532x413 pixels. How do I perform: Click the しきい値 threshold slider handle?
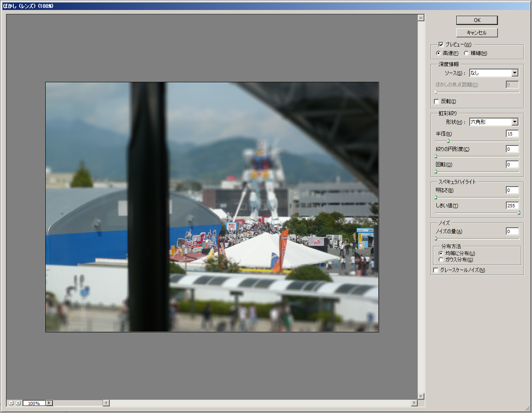pyautogui.click(x=519, y=213)
